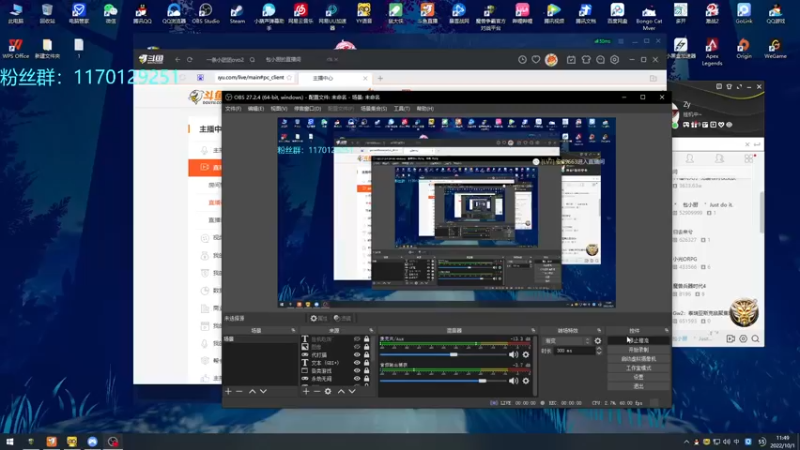Screen dimensions: 800x450
Task: Remove source with minus icon in Sources panel
Action: 317,391
